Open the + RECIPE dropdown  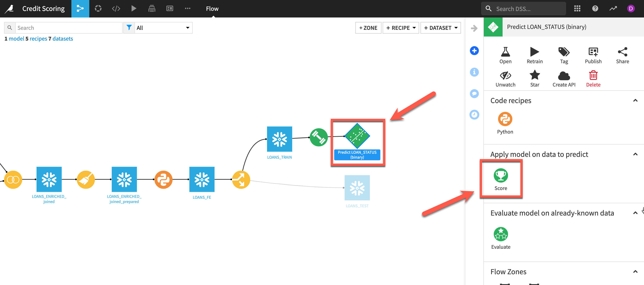pos(401,28)
